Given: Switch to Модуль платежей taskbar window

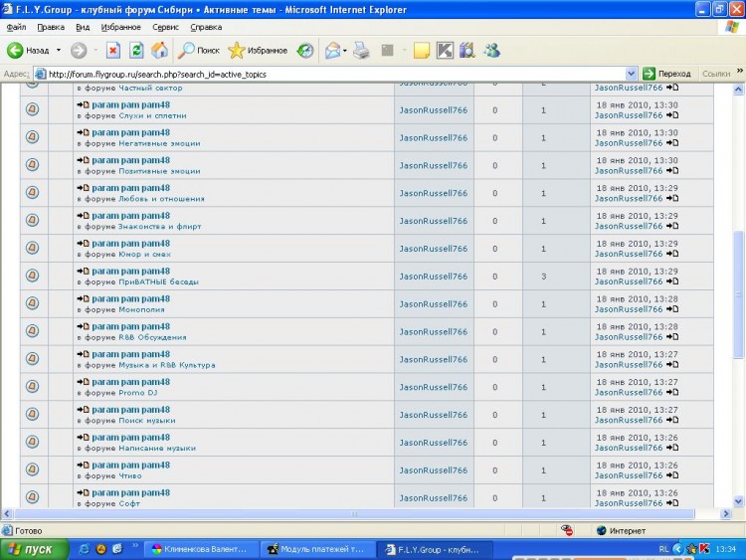Looking at the screenshot, I should pos(317,549).
